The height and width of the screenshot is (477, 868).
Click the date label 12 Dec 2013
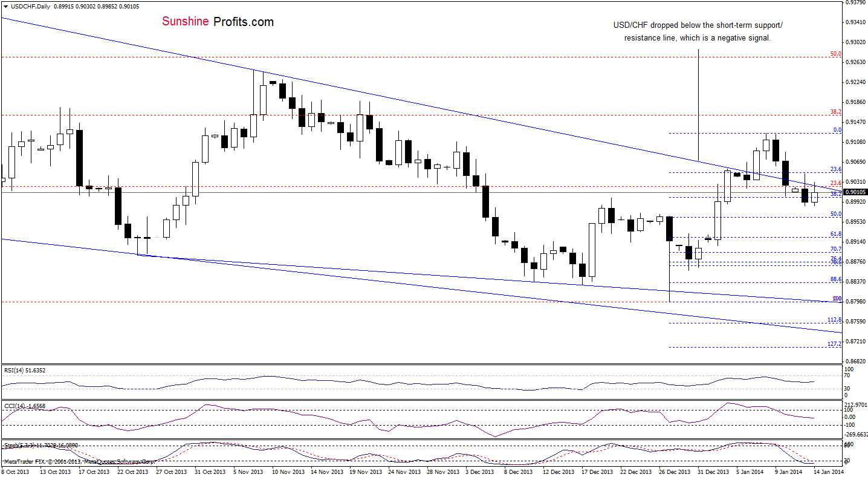tap(560, 472)
